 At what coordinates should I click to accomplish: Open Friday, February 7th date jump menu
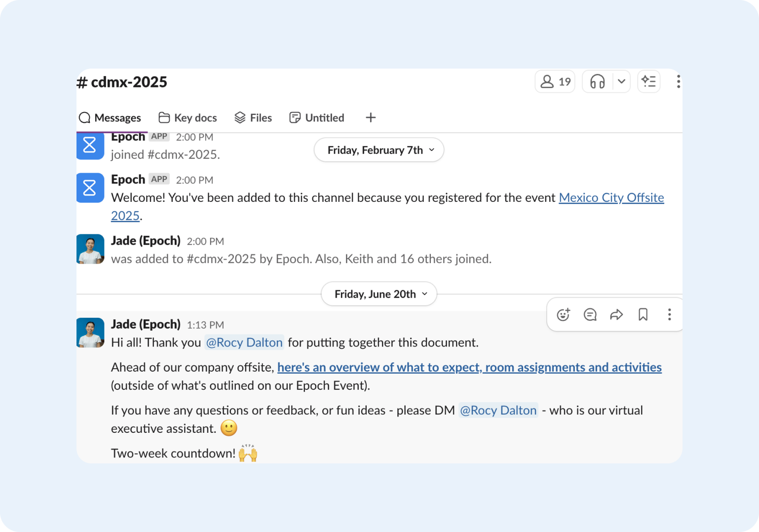pyautogui.click(x=379, y=150)
